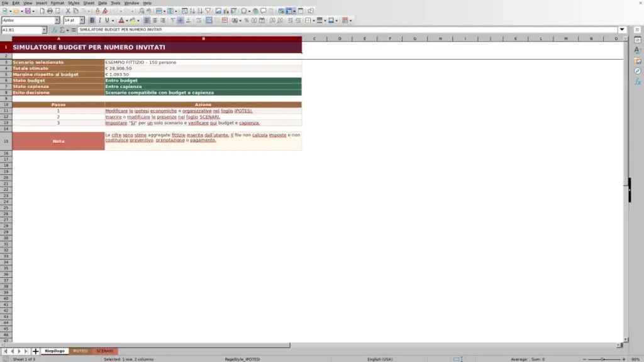Open the Save button dropdown arrow
644x362 pixels.
coord(33,11)
